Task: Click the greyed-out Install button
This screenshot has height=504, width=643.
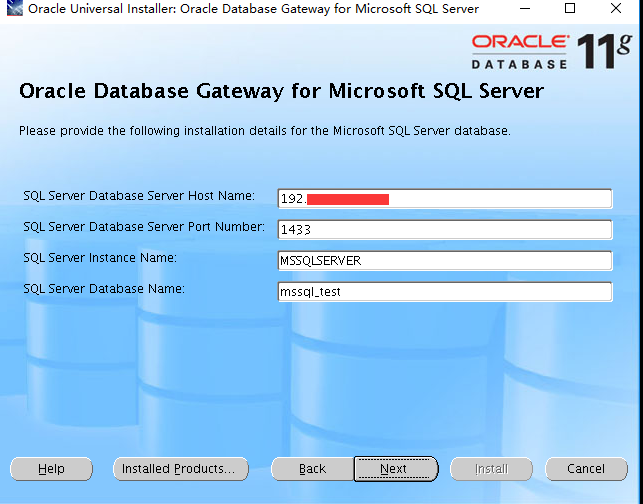Action: coord(491,468)
